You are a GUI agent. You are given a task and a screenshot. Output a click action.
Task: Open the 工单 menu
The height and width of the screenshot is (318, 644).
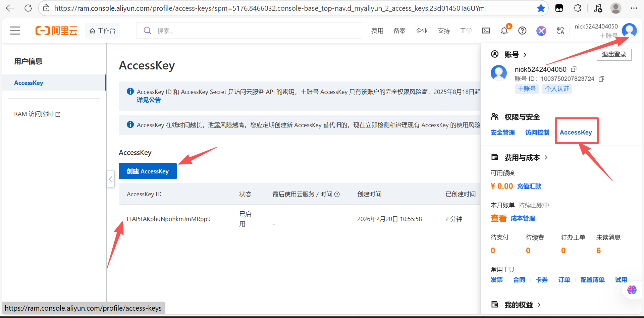coord(466,31)
